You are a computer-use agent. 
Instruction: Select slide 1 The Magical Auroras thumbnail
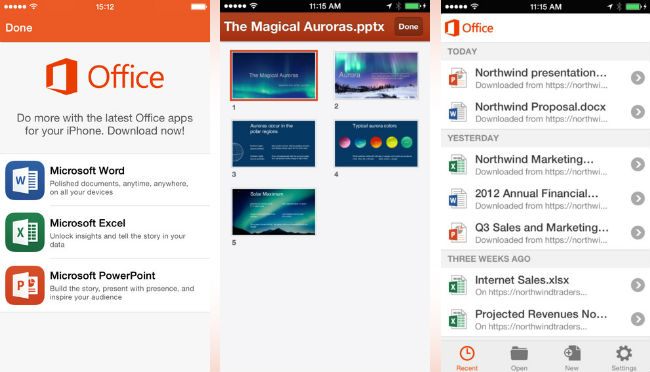(x=274, y=75)
